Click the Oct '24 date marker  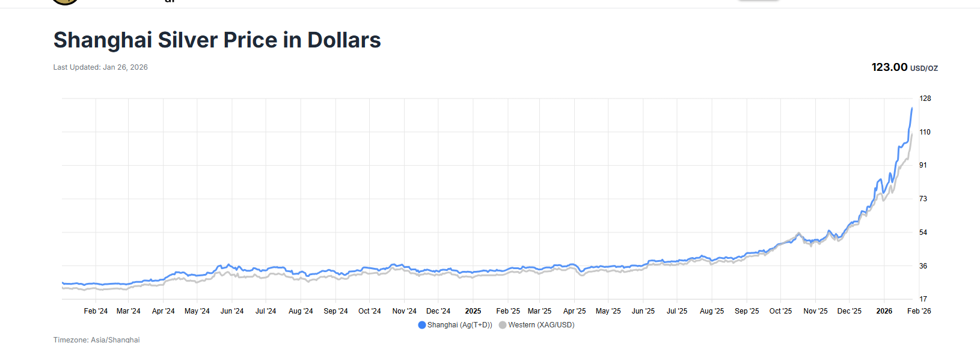coord(370,311)
